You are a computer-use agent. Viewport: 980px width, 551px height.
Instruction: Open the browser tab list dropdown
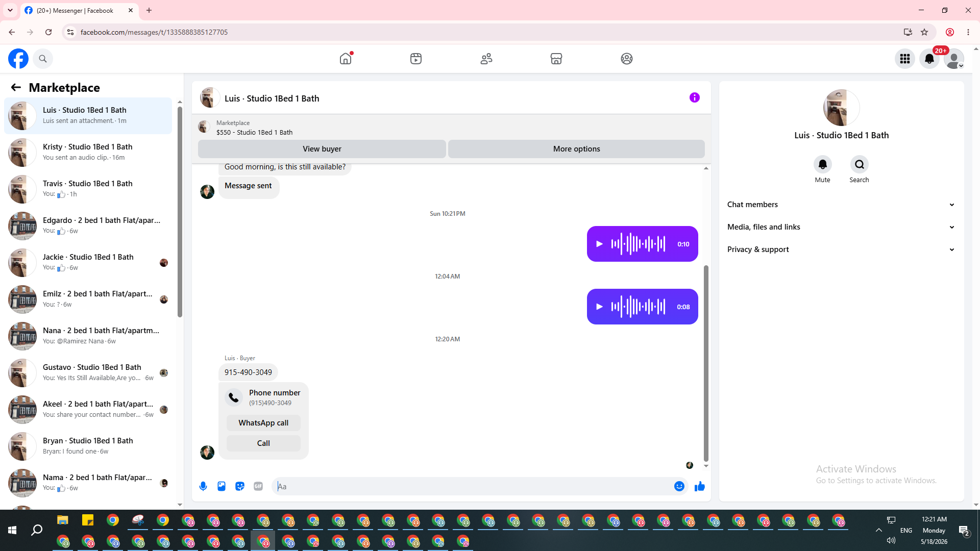pos(10,10)
